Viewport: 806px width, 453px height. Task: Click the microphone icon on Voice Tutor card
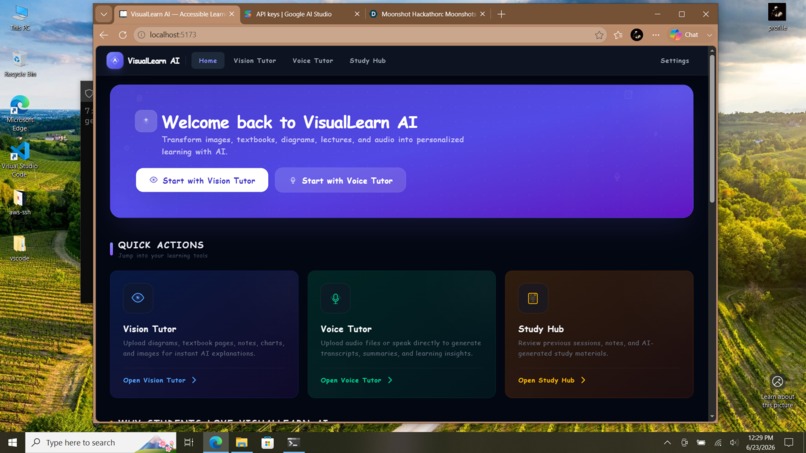click(x=335, y=298)
